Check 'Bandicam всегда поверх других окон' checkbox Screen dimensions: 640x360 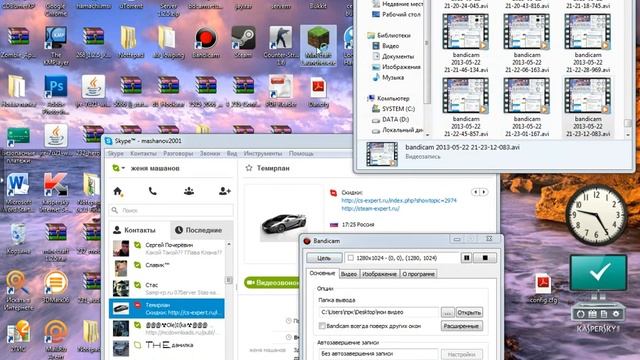322,326
